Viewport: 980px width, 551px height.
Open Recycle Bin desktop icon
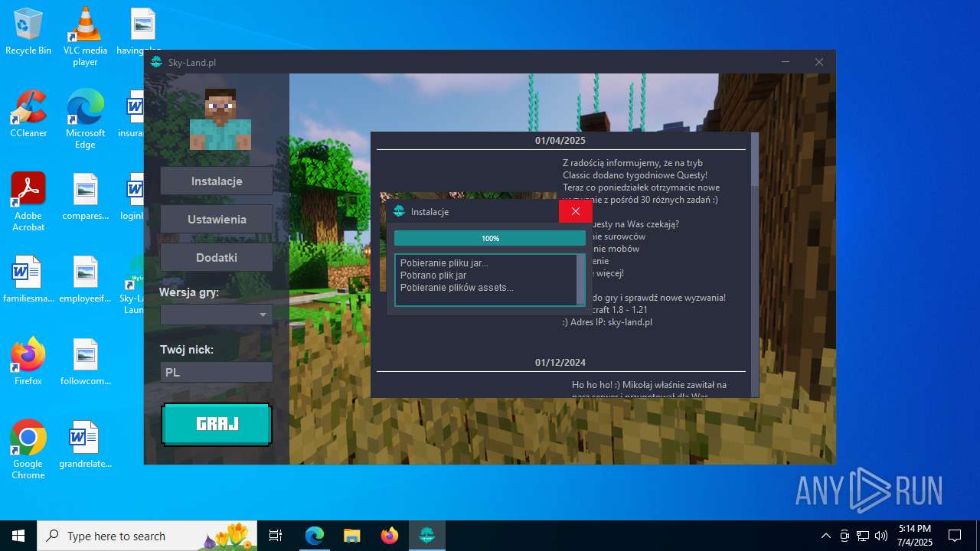(x=28, y=32)
